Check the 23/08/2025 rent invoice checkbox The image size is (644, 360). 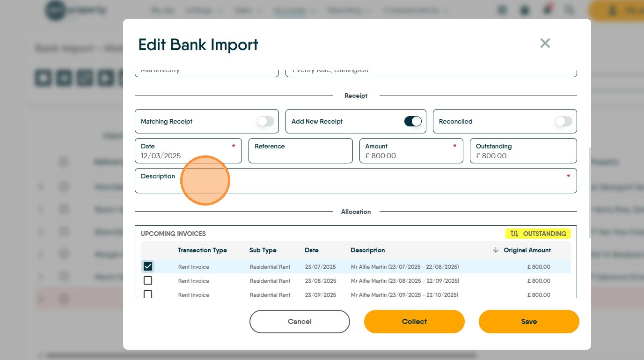click(148, 280)
